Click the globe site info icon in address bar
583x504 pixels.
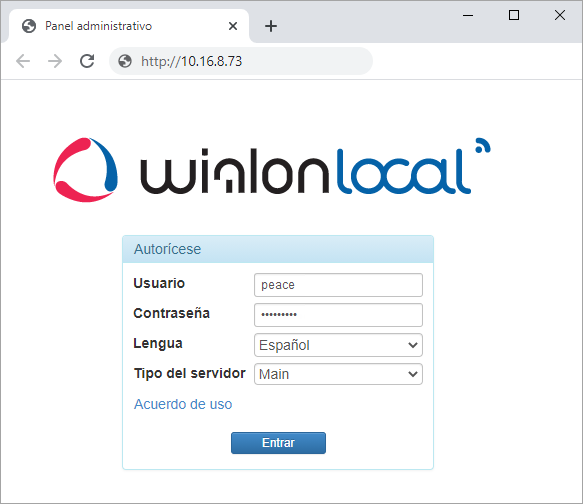coord(125,61)
